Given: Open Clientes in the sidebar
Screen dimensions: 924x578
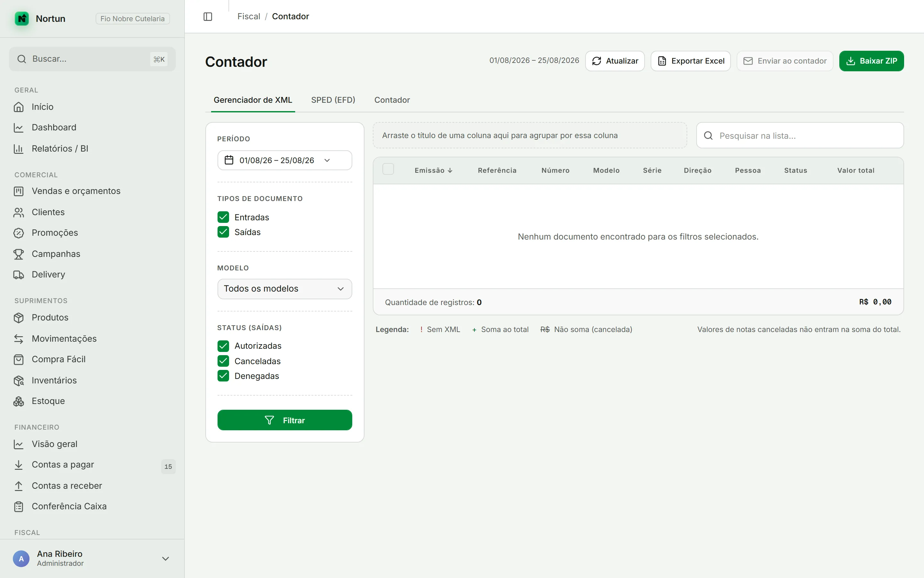Looking at the screenshot, I should coord(92,212).
